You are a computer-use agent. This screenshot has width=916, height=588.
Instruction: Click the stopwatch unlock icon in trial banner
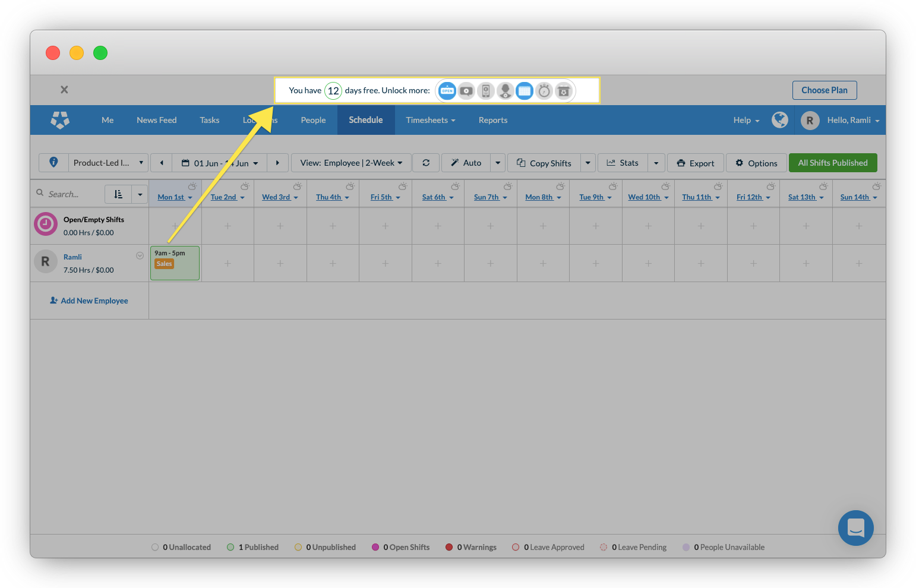544,91
